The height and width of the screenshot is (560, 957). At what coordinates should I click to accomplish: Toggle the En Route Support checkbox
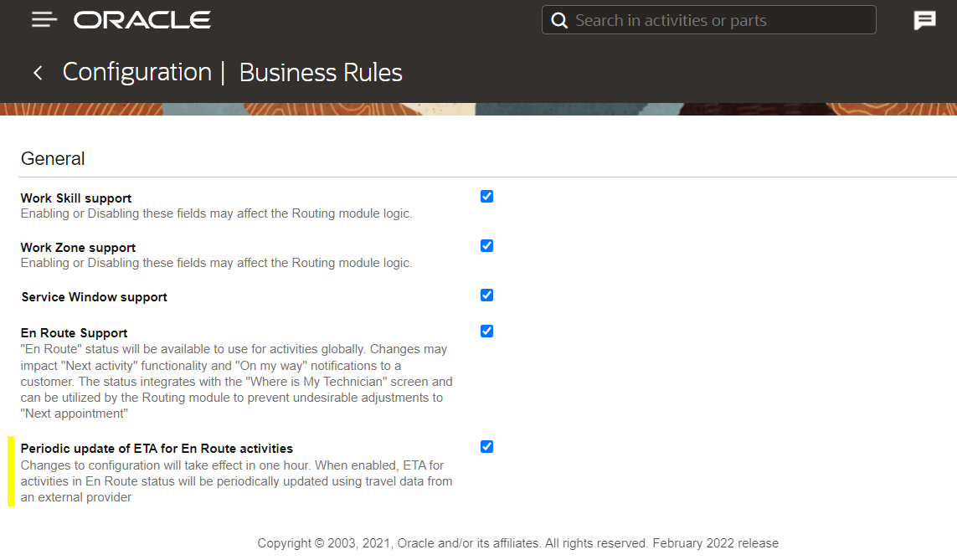[x=486, y=331]
